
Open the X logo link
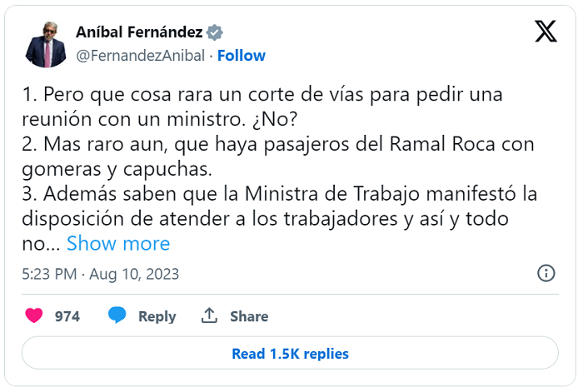tap(546, 32)
